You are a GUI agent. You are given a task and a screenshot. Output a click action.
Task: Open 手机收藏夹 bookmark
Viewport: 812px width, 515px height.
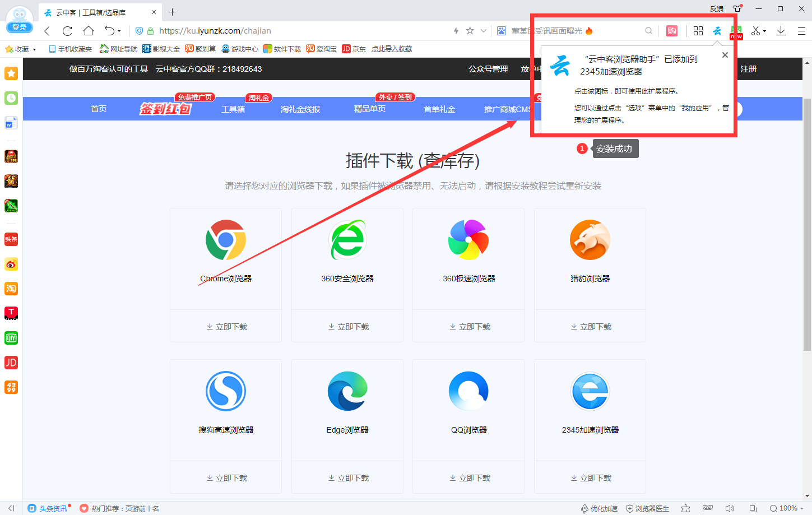pyautogui.click(x=70, y=49)
